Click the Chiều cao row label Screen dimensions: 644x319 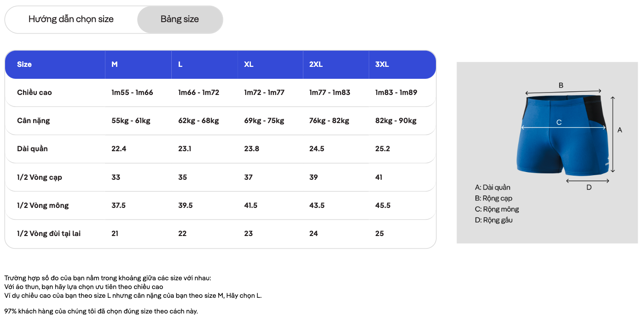tap(35, 93)
